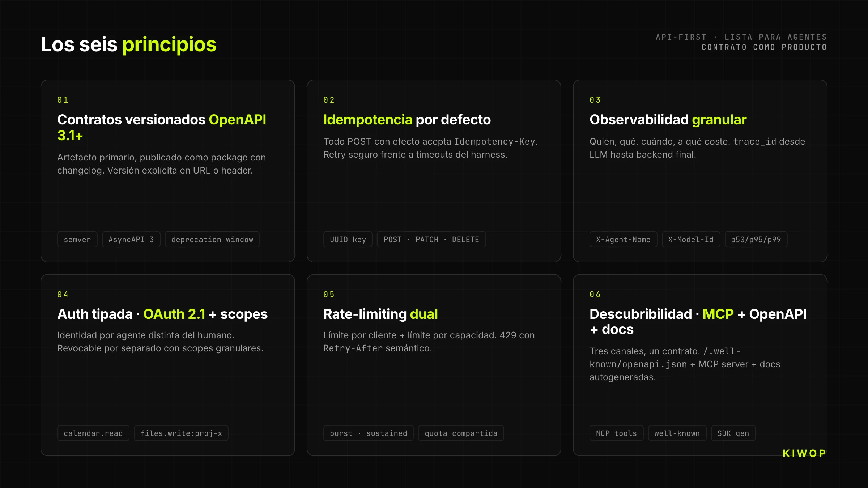Select the p50/p95/p99 chip
The height and width of the screenshot is (488, 868).
click(x=756, y=239)
